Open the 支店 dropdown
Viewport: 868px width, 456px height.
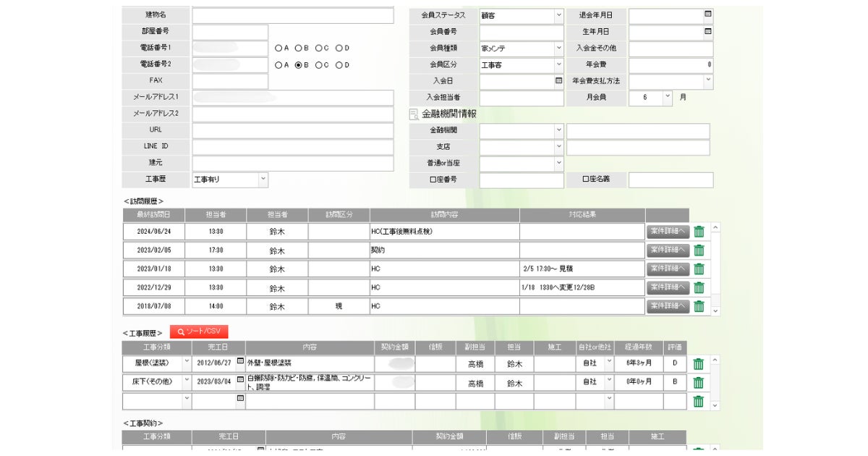point(558,147)
